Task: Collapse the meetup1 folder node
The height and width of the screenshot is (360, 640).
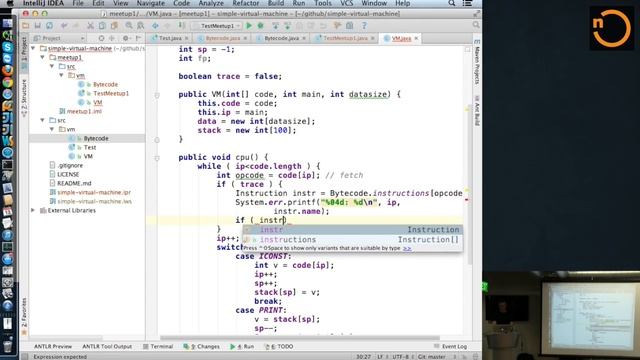Action: 42,57
